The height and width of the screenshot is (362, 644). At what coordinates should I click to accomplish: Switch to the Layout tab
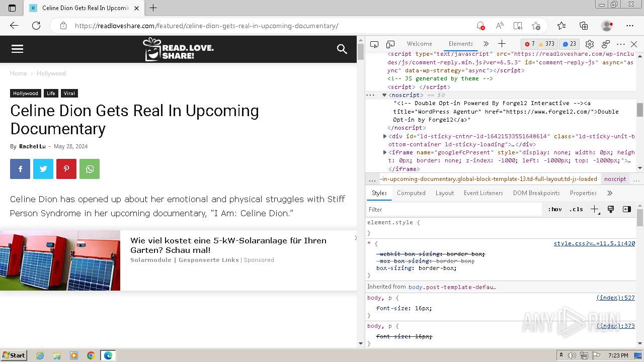click(x=444, y=193)
